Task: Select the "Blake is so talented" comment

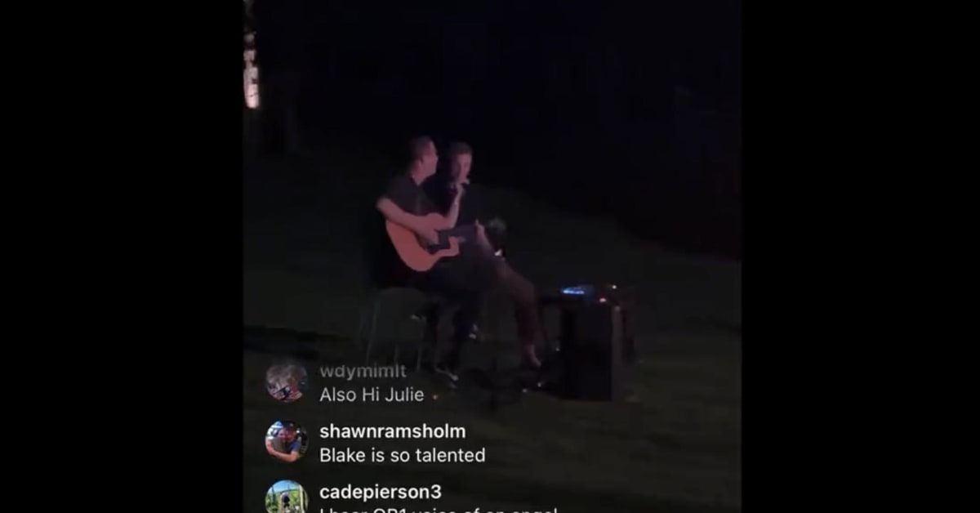Action: click(x=403, y=455)
